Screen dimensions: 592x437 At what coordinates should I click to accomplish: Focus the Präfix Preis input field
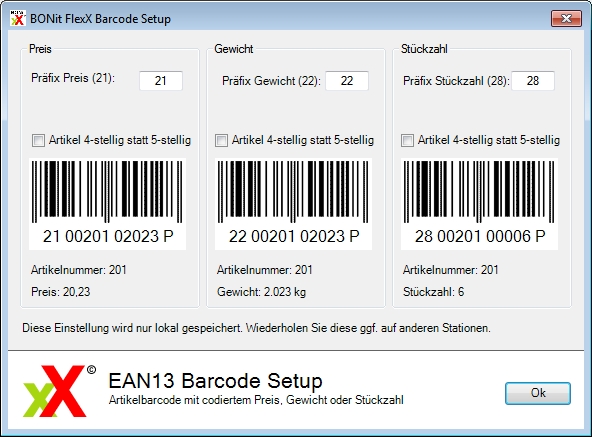click(161, 80)
